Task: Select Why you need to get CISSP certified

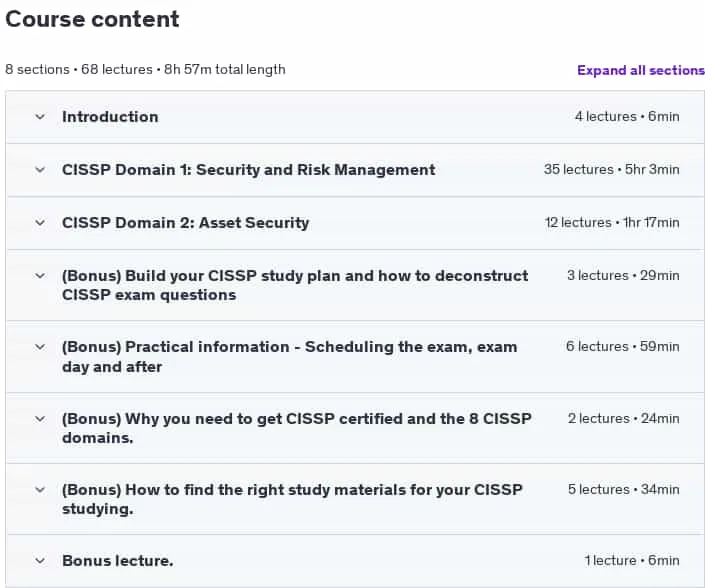Action: [297, 428]
